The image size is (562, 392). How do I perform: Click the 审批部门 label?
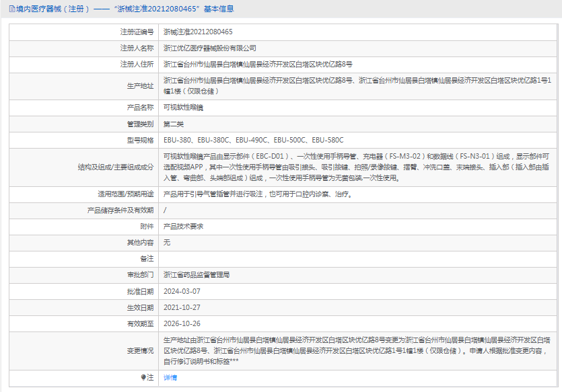point(140,274)
